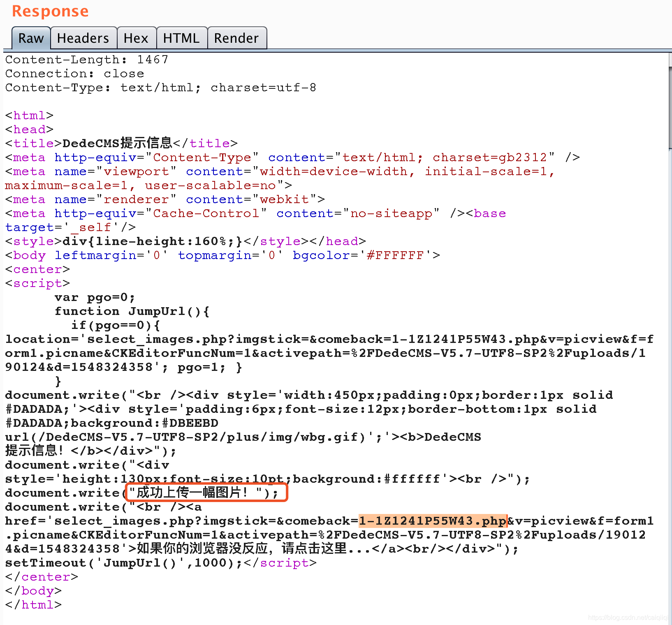Image resolution: width=672 pixels, height=625 pixels.
Task: Open the Render tab
Action: click(x=236, y=38)
